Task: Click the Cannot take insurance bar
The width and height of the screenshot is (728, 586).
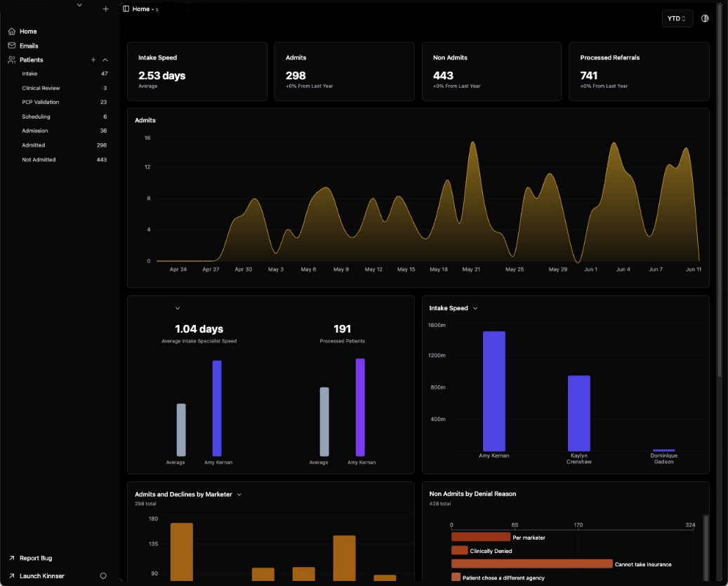Action: (x=531, y=564)
